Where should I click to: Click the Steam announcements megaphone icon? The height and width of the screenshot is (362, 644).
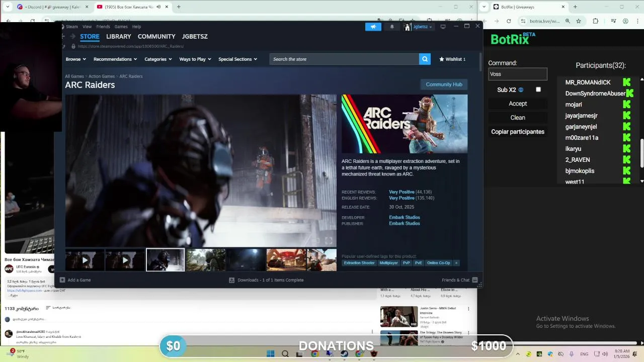[x=373, y=27]
